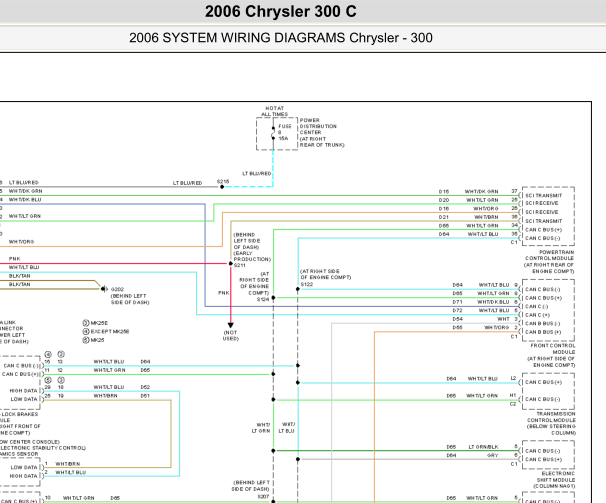The height and width of the screenshot is (503, 606).
Task: Click the 'MK25' legend entry
Action: point(97,340)
